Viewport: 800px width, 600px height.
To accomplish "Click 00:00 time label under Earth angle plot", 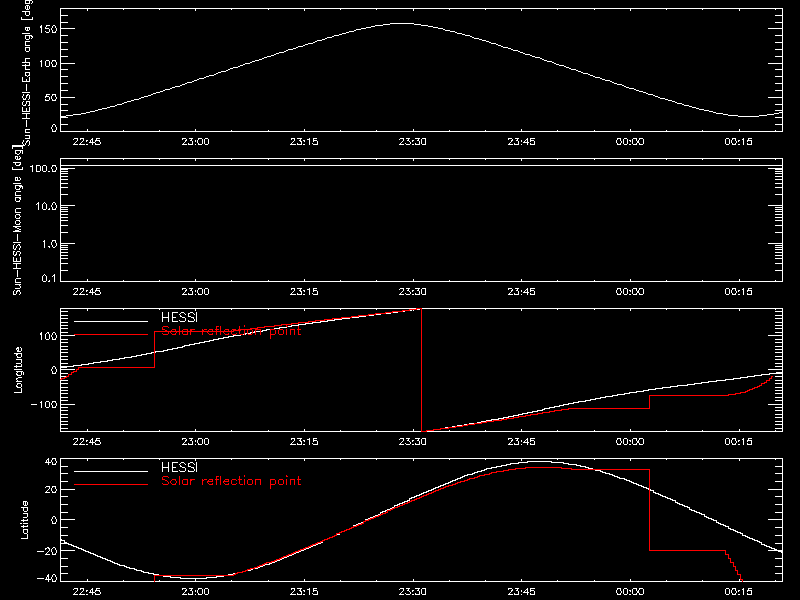I will click(x=630, y=142).
